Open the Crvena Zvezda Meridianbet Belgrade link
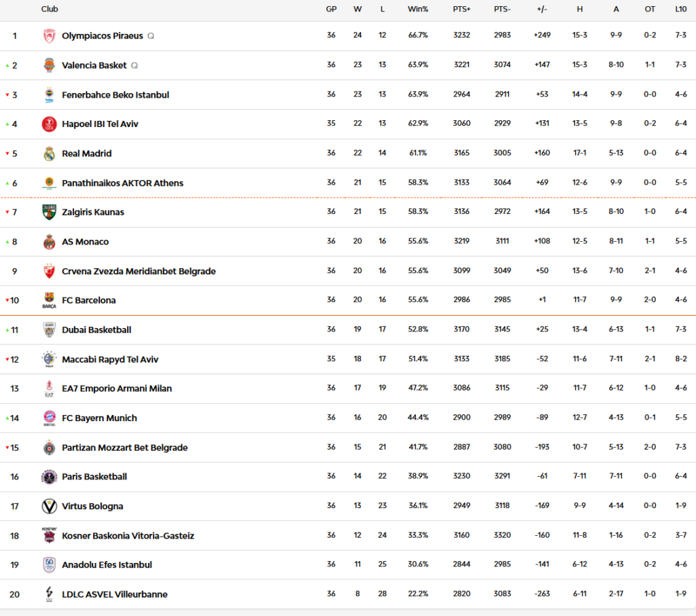The width and height of the screenshot is (696, 616). click(x=139, y=271)
